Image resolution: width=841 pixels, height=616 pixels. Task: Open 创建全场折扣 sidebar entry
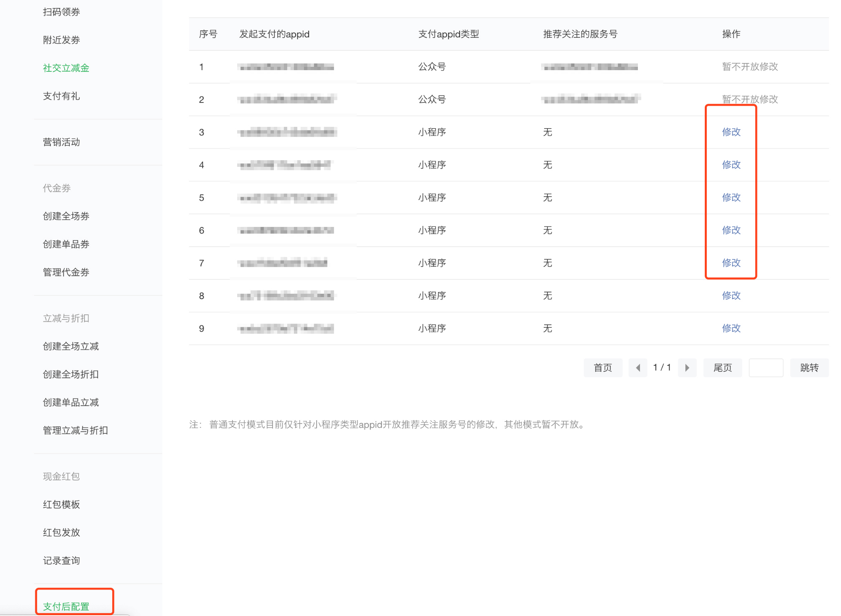point(71,374)
